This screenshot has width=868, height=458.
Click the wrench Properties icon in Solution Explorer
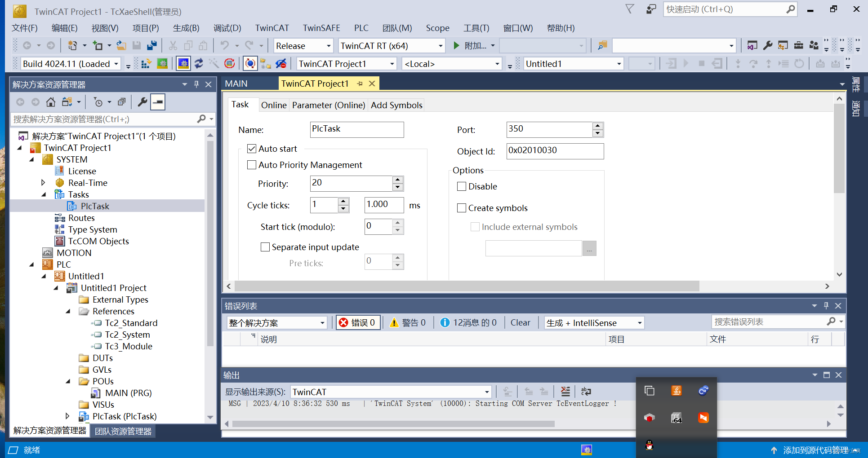click(142, 102)
